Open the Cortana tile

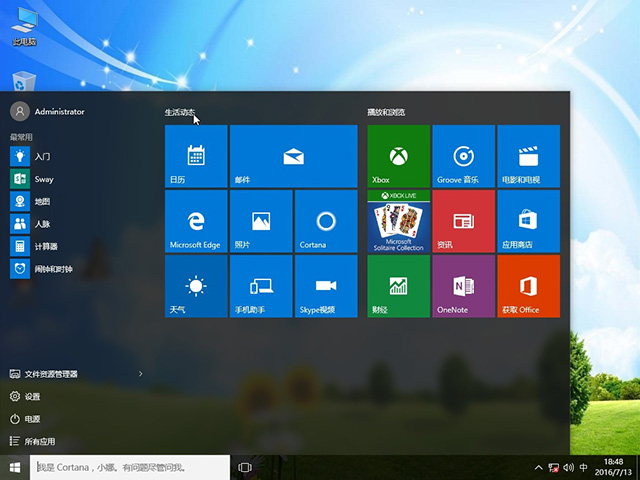click(325, 221)
